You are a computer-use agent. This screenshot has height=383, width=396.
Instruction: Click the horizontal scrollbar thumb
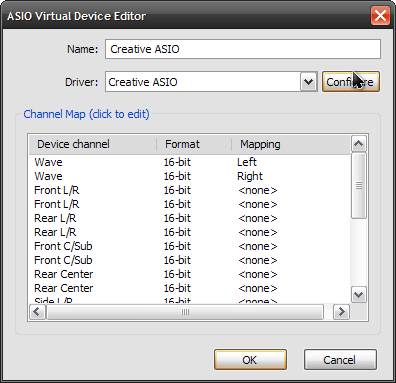click(185, 312)
